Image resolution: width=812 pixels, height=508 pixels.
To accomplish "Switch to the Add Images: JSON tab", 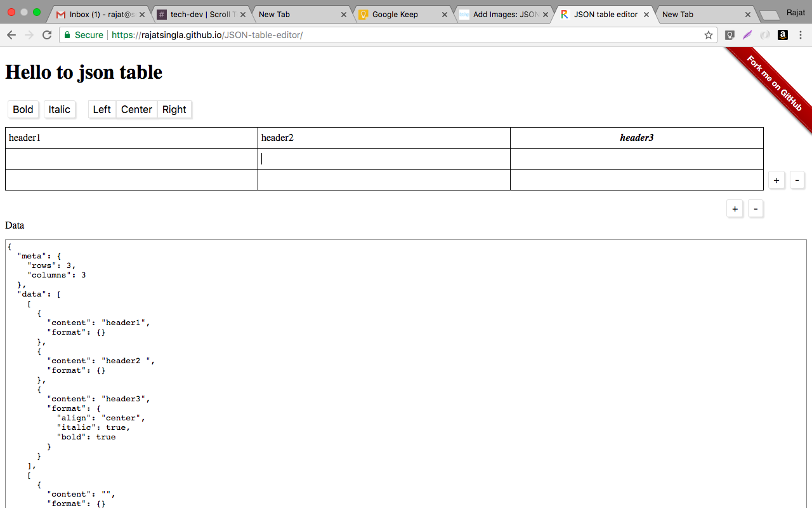I will click(503, 15).
